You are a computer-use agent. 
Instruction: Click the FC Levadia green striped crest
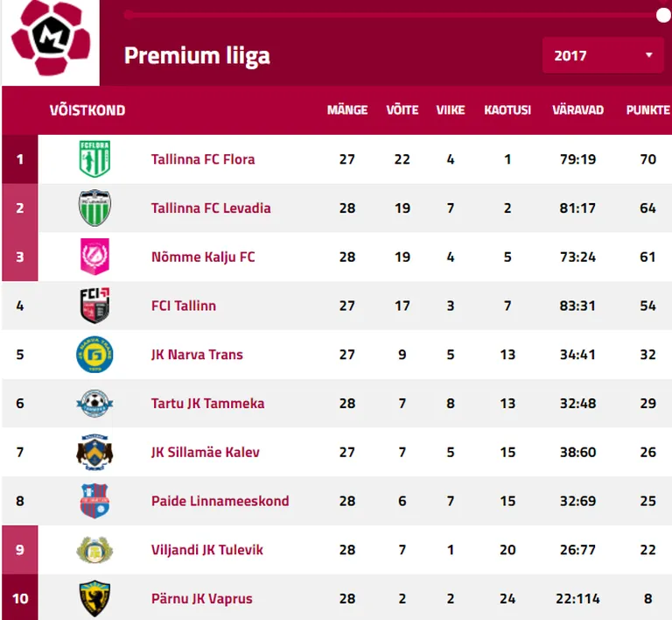(94, 208)
